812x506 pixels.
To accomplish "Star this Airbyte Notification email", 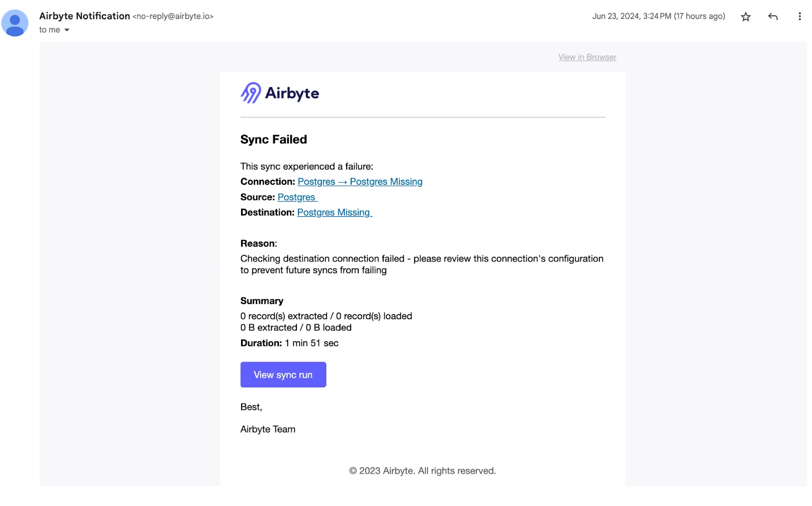I will 745,17.
